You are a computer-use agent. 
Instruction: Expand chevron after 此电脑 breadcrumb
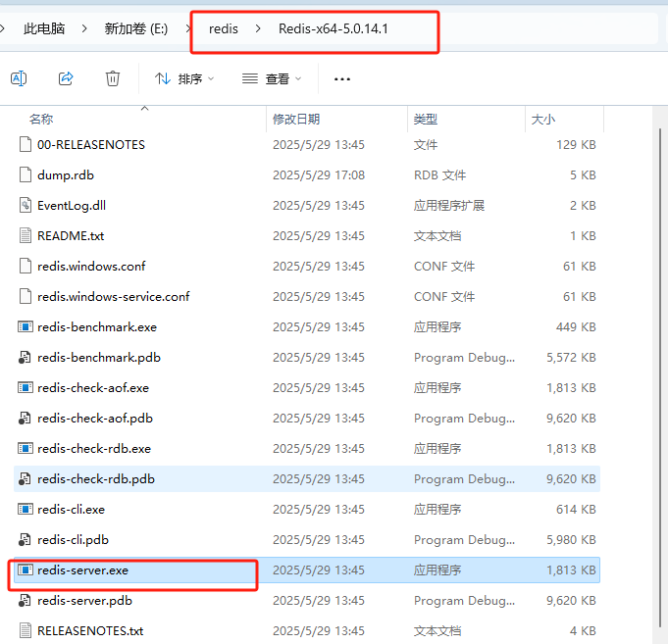coord(84,28)
